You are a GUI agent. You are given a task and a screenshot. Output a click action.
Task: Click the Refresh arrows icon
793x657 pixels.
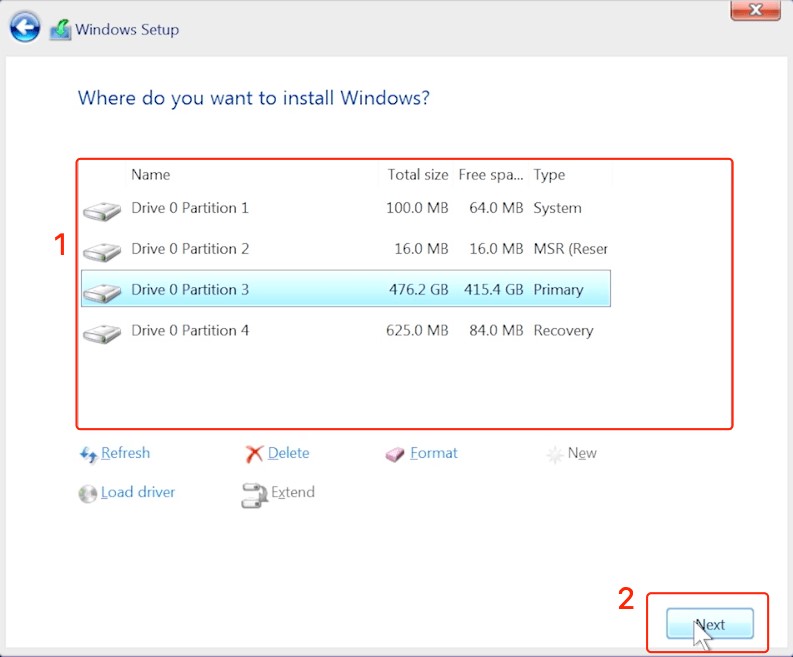click(x=89, y=454)
